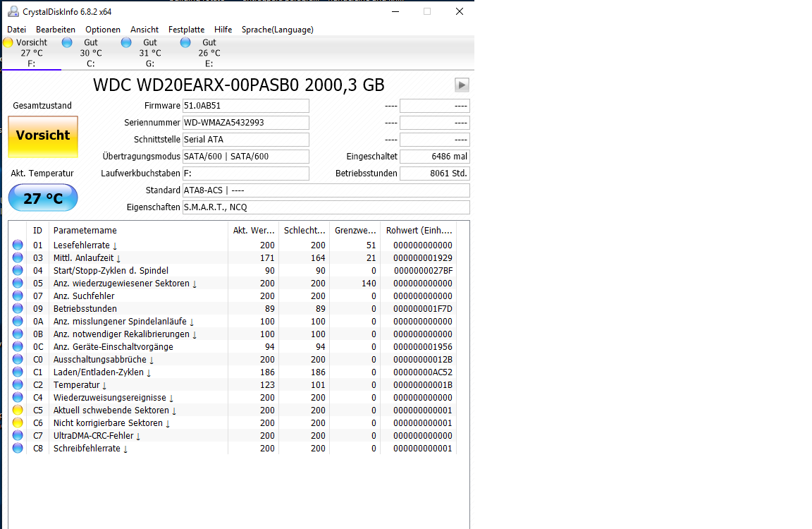The image size is (812, 529).
Task: Click the status icon for Ausschaltungsabbrüche
Action: click(x=18, y=360)
